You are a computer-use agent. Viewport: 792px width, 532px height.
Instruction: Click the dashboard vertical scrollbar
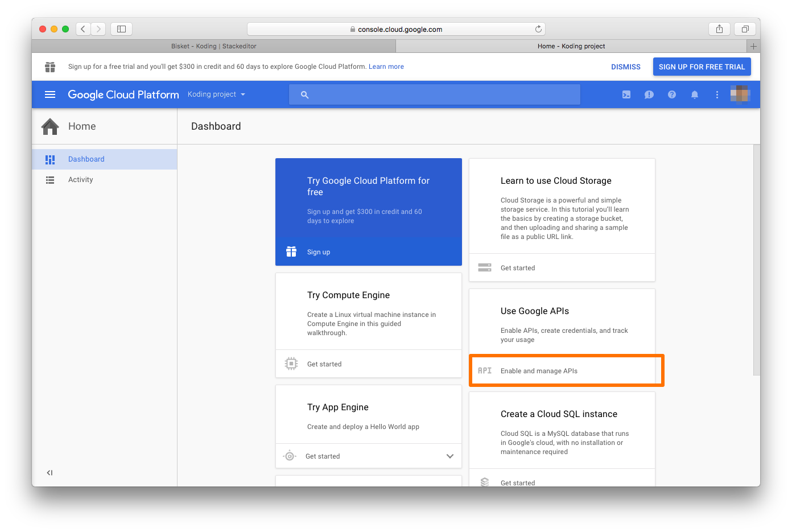[757, 260]
